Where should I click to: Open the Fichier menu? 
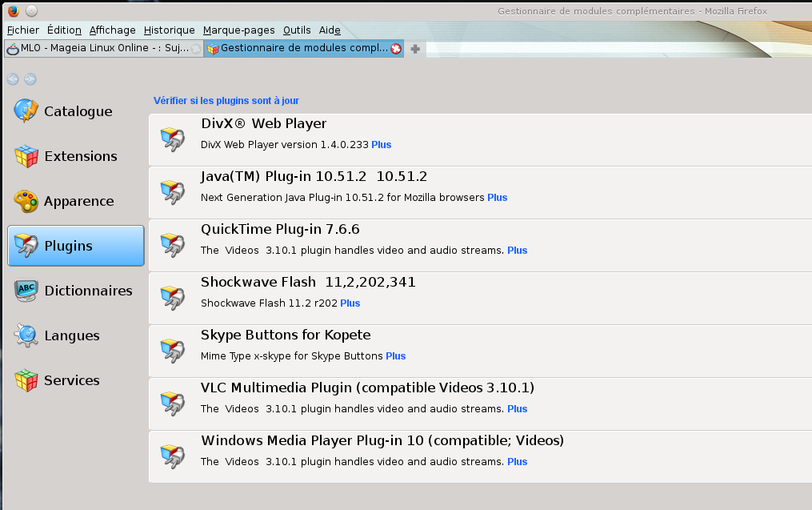22,30
